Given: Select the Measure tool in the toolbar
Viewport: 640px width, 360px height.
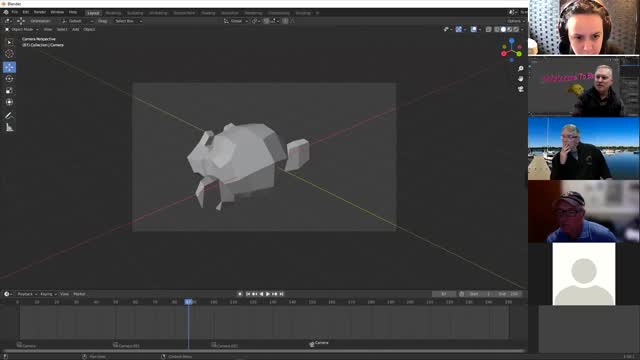Looking at the screenshot, I should pos(9,128).
